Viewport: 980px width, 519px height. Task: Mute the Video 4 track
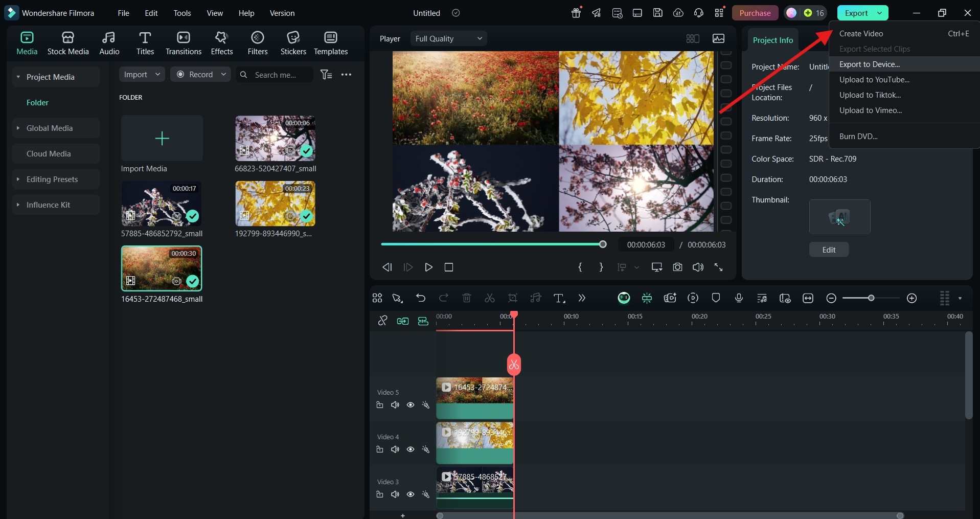(x=395, y=449)
